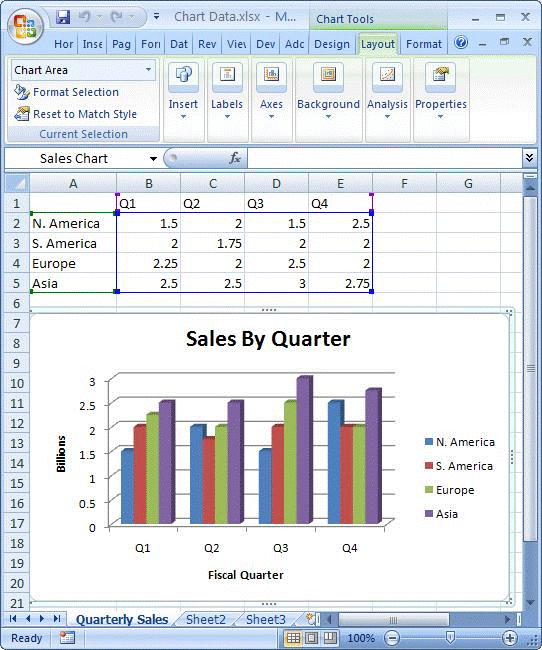Click the Background group icon
Image resolution: width=542 pixels, height=650 pixels.
coord(328,75)
